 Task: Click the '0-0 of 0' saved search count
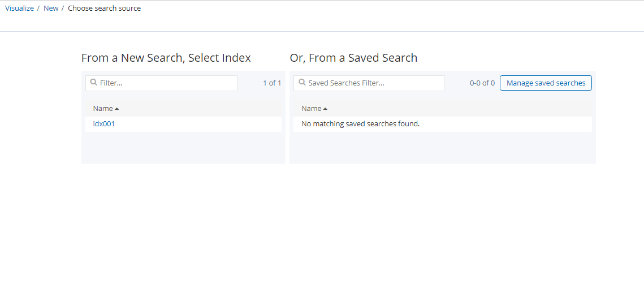click(482, 83)
